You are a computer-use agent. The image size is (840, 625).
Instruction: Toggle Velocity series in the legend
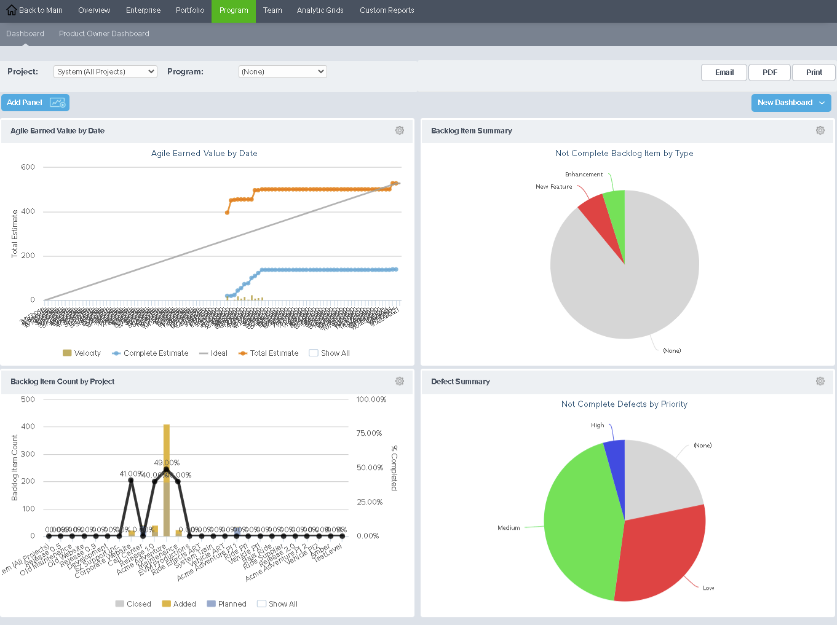tap(82, 353)
